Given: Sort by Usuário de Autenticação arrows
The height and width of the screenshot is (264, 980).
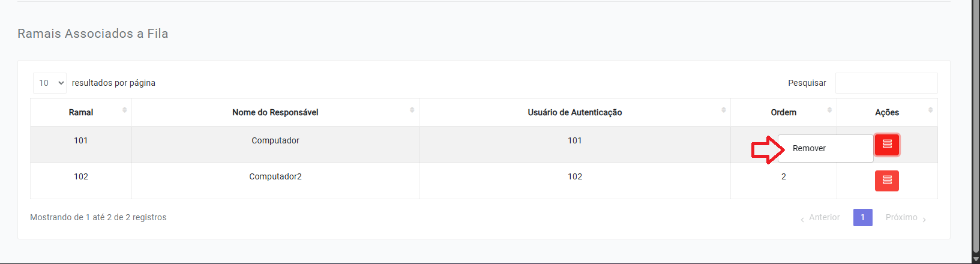Looking at the screenshot, I should click(723, 110).
